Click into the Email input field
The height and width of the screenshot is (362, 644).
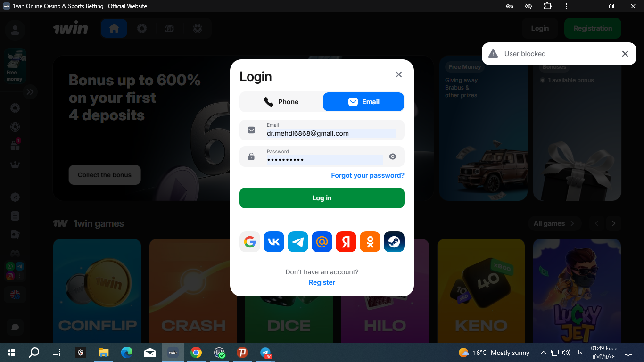coord(330,133)
